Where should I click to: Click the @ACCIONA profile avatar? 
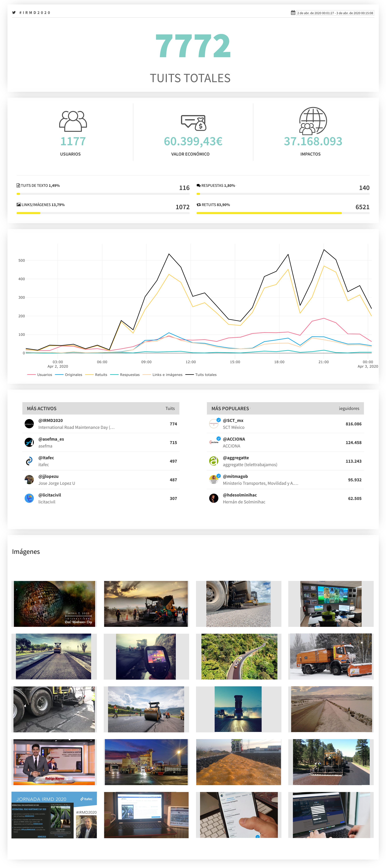pos(214,442)
